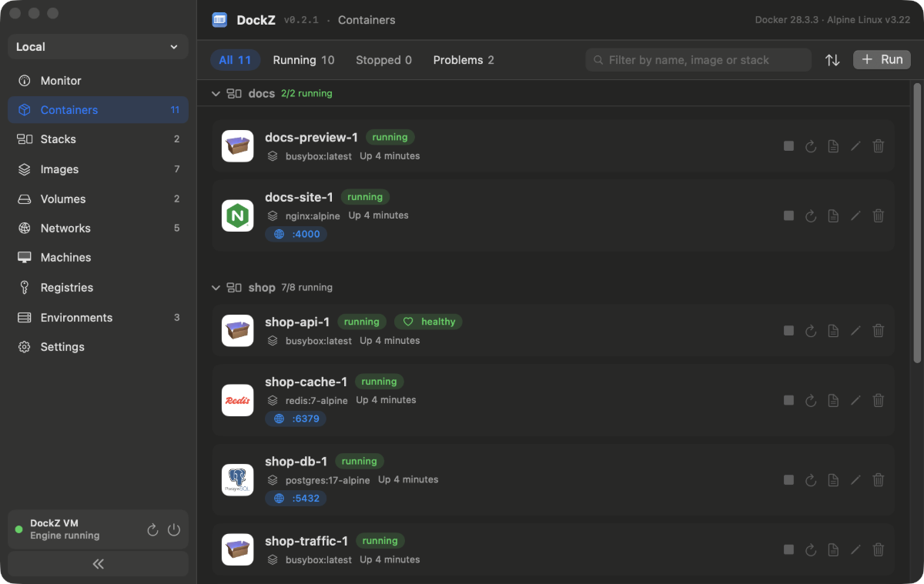Open Machines in the sidebar
This screenshot has height=584, width=924.
click(98, 258)
